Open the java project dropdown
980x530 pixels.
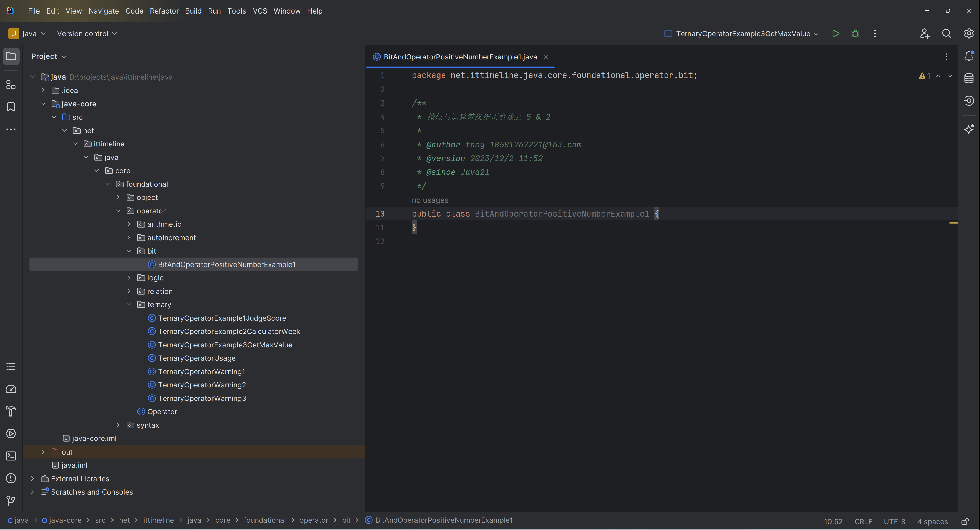click(x=27, y=33)
